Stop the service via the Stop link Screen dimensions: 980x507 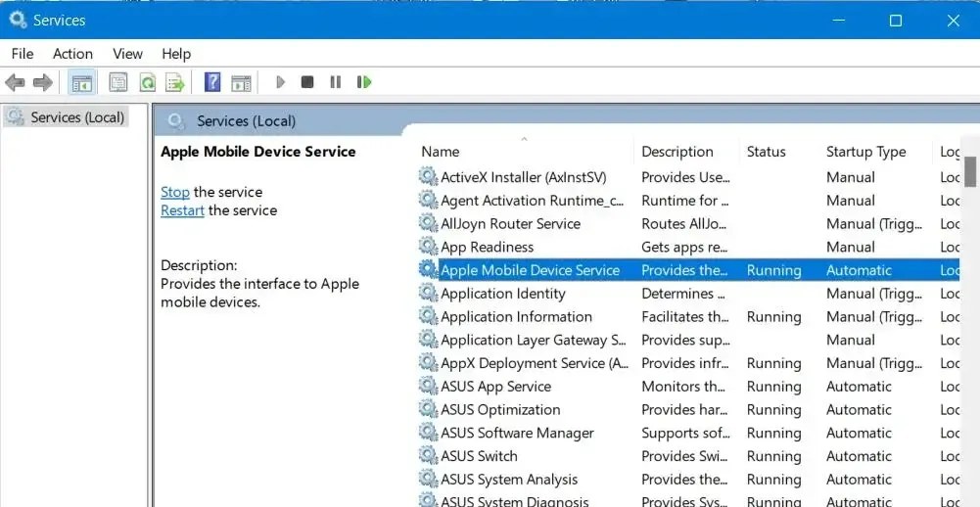pos(175,192)
